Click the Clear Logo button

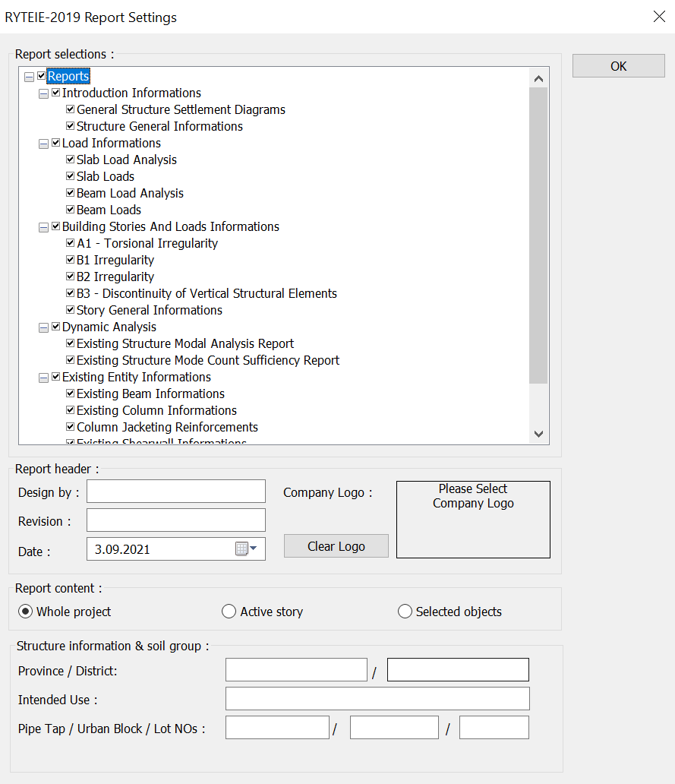tap(336, 546)
